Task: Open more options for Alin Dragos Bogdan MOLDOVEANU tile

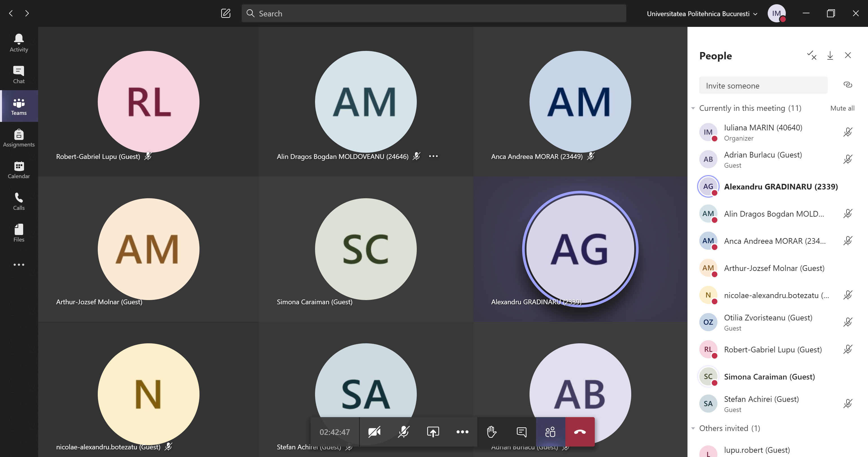Action: tap(433, 156)
